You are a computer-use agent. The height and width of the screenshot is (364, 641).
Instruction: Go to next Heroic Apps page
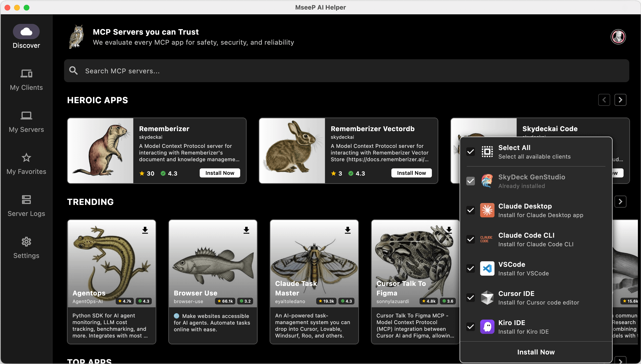pyautogui.click(x=620, y=100)
